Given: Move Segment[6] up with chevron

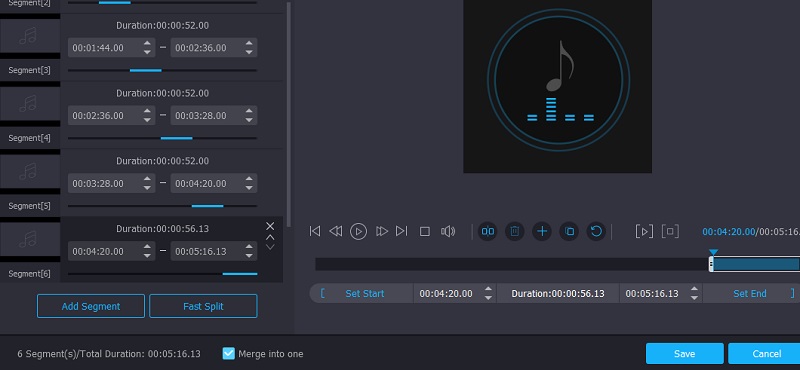Looking at the screenshot, I should [270, 237].
